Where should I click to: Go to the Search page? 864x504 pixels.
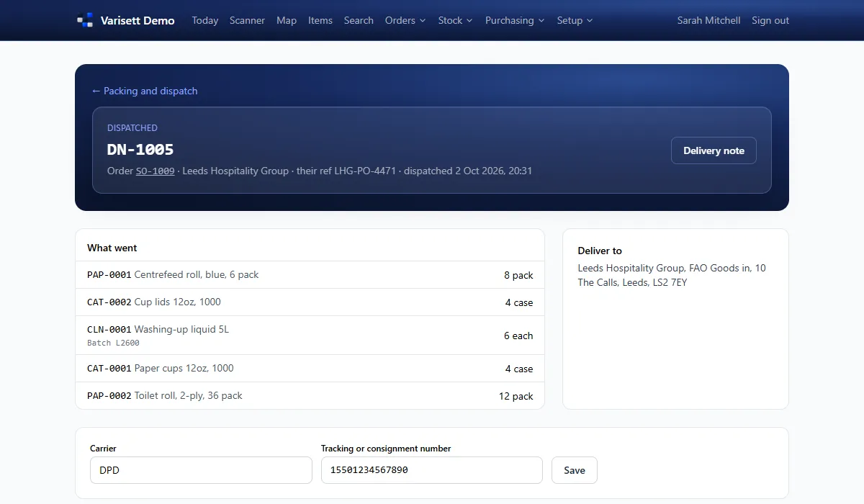pos(359,20)
